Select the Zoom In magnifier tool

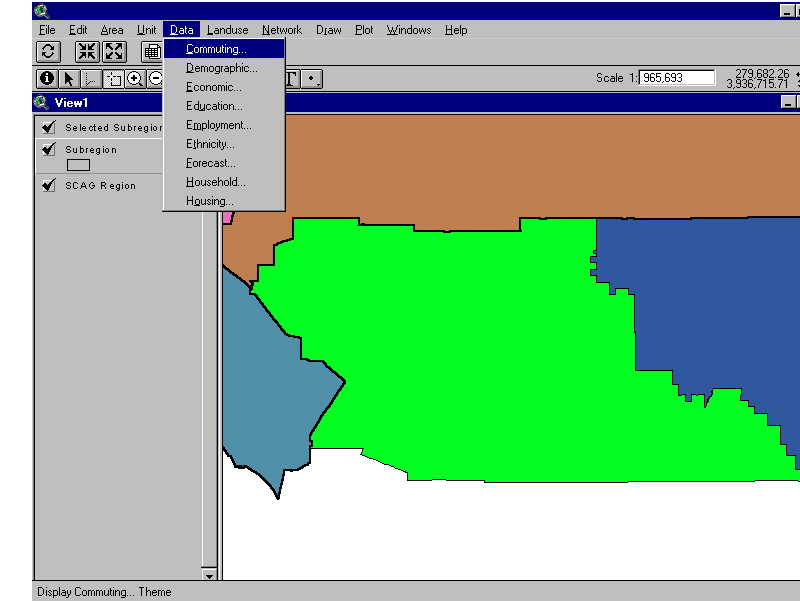pyautogui.click(x=134, y=79)
